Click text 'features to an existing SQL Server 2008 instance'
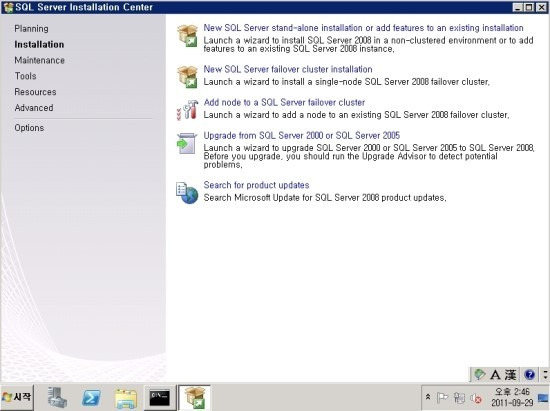Viewport: 550px width, 411px height. [299, 49]
